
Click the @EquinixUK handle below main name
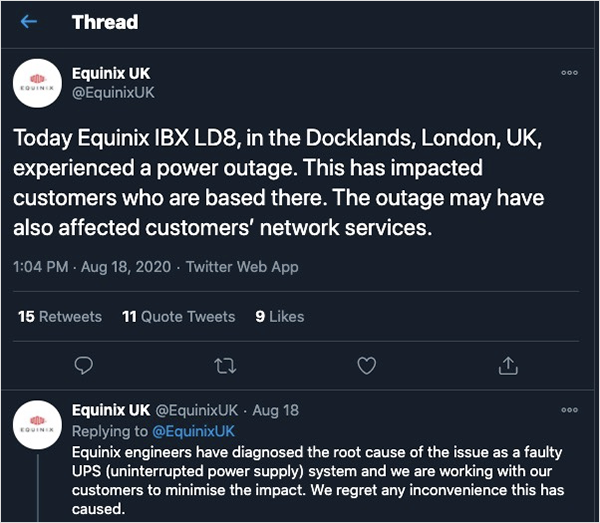114,93
